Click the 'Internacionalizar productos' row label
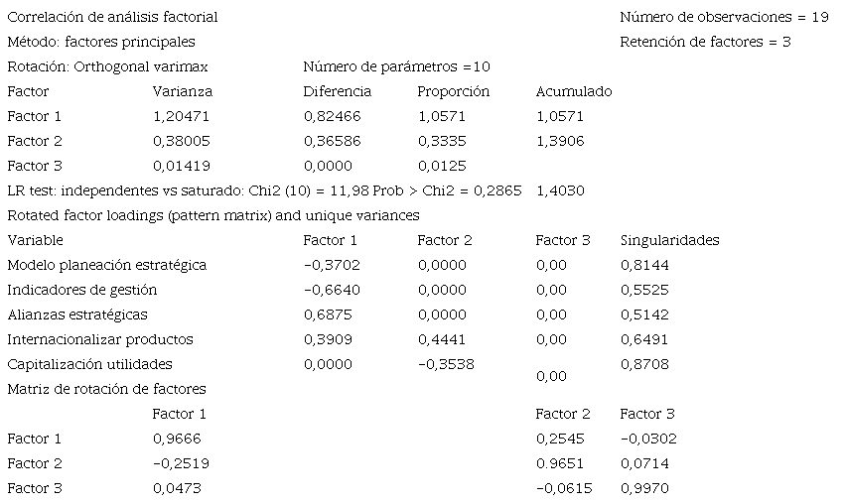This screenshot has height=504, width=845. tap(99, 339)
